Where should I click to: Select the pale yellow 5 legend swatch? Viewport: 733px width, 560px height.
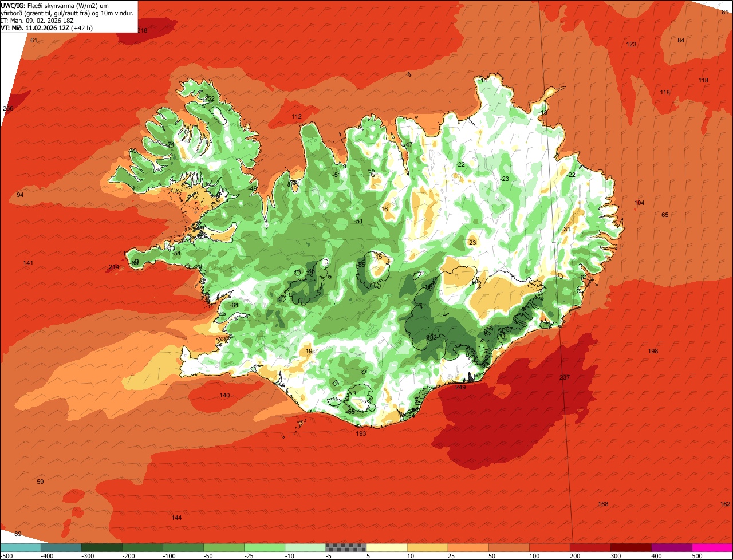387,547
